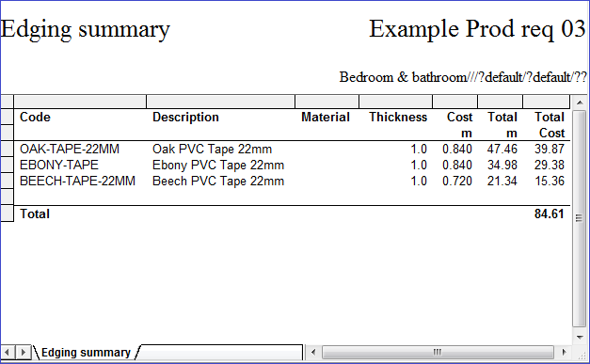Click the vertical scrollbar down arrow
590x364 pixels.
(580, 337)
